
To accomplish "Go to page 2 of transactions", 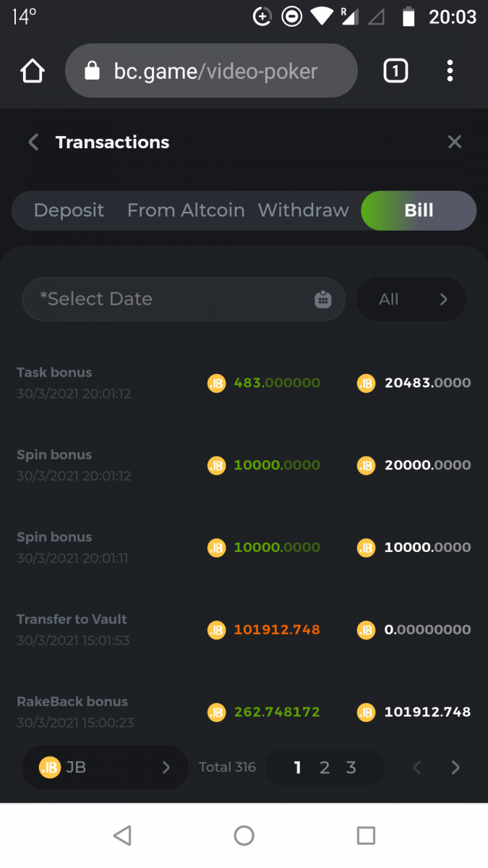I will pyautogui.click(x=325, y=768).
